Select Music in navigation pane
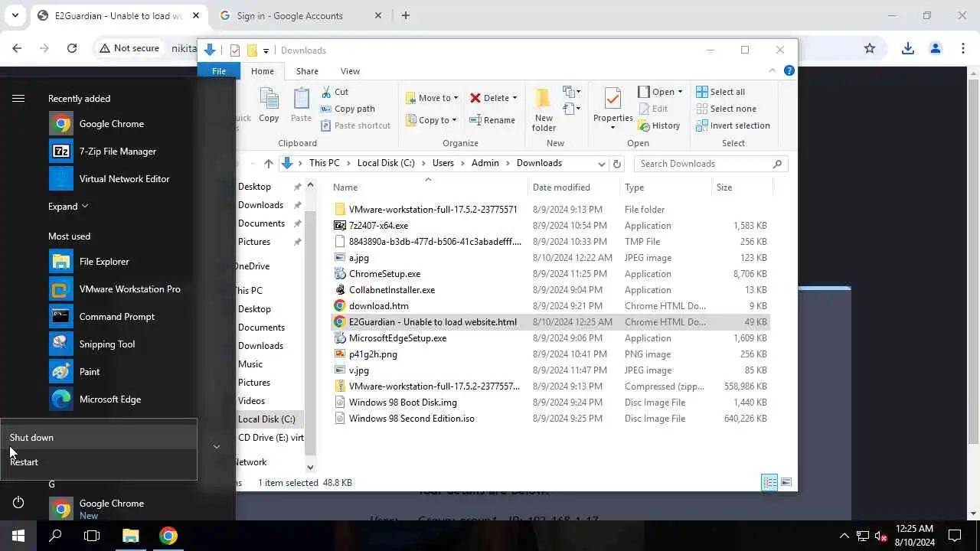 (x=250, y=364)
